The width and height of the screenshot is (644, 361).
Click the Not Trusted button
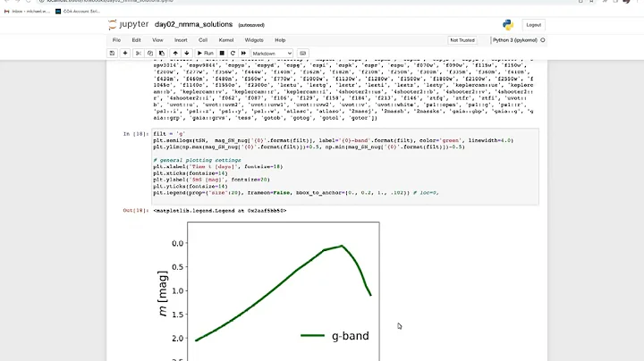click(x=462, y=40)
